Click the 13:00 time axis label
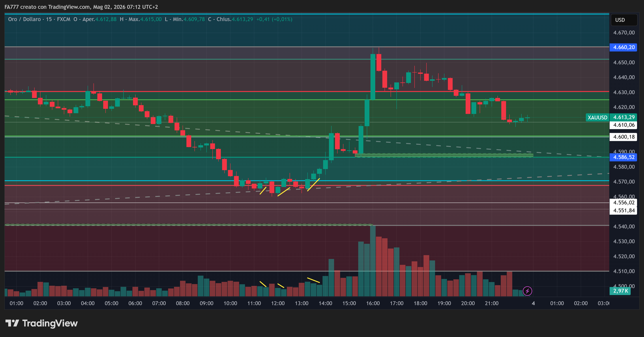 click(302, 303)
